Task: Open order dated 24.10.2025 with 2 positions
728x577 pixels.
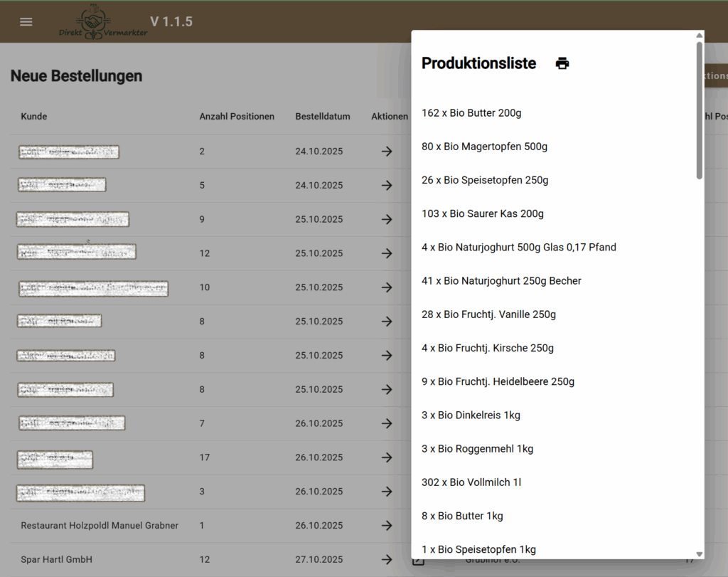Action: (387, 152)
